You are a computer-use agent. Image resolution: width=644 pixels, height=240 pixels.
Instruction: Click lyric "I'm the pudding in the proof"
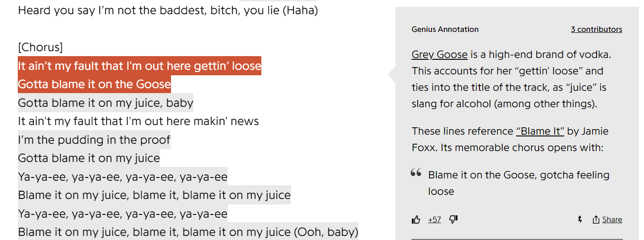pos(94,140)
